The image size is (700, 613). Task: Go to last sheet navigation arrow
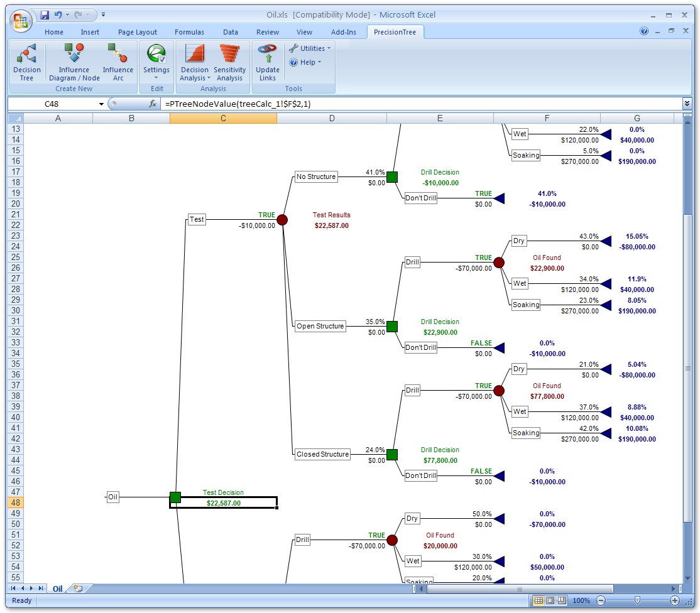[x=41, y=589]
